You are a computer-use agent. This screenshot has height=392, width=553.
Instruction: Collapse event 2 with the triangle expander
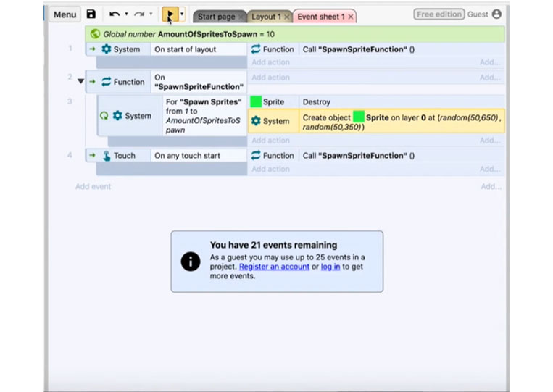(x=80, y=81)
